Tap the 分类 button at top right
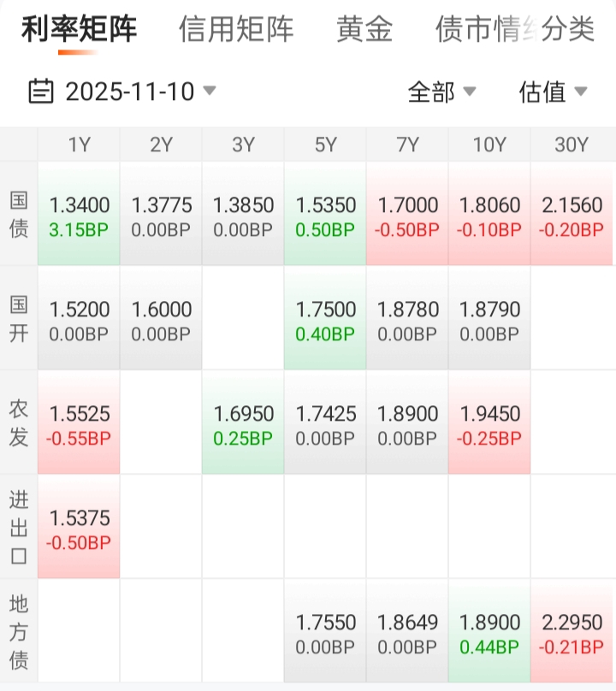Viewport: 616px width, 691px height. 568,30
